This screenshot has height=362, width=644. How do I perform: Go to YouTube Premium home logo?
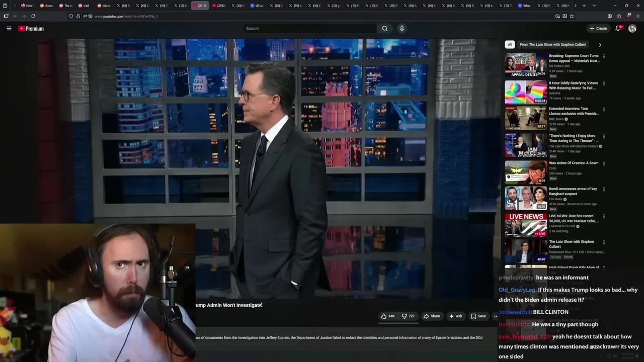coord(31,29)
